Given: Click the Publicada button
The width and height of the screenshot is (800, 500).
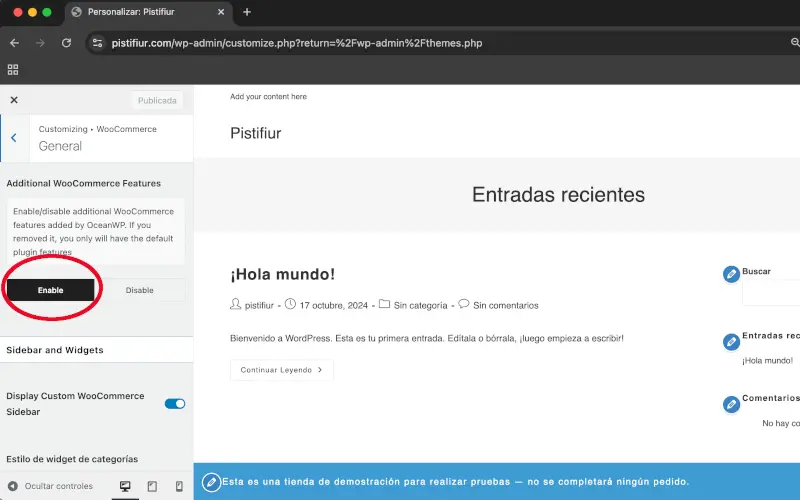Looking at the screenshot, I should click(x=157, y=101).
